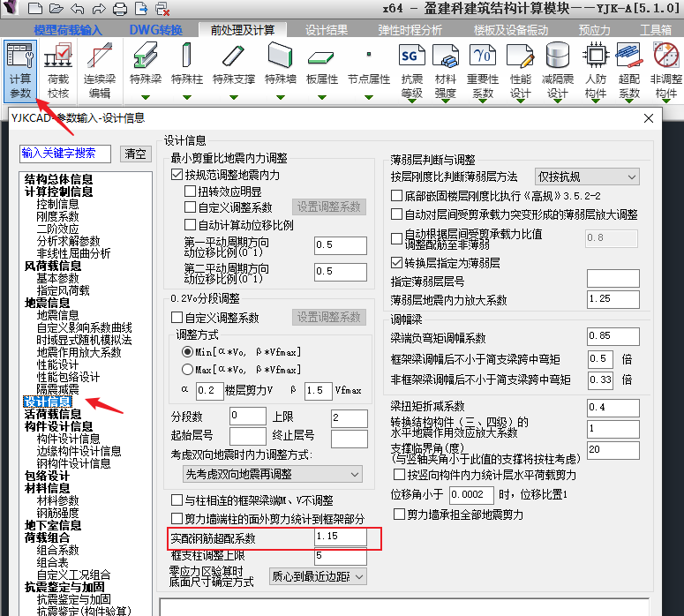Switch to 弹性时程分析 tab
The width and height of the screenshot is (684, 616).
point(410,30)
